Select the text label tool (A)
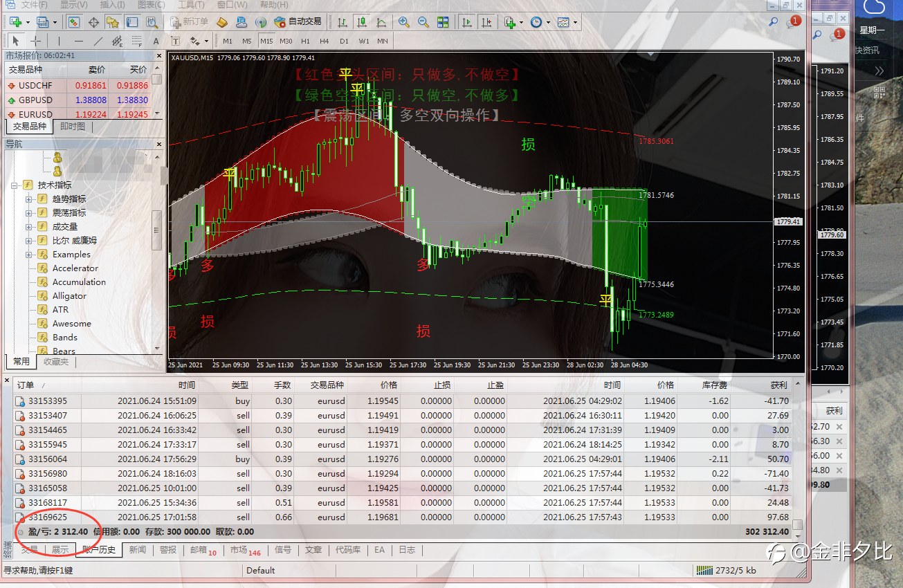 pos(156,41)
